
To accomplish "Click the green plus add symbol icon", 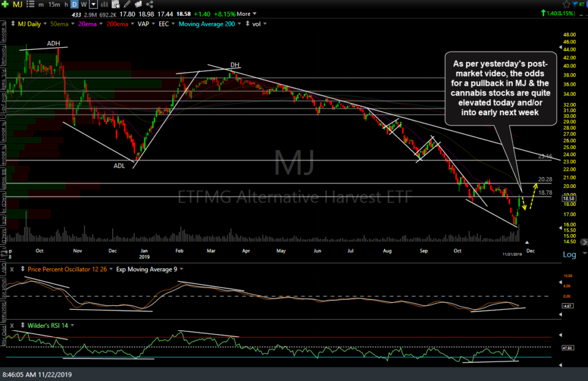I will [x=5, y=5].
